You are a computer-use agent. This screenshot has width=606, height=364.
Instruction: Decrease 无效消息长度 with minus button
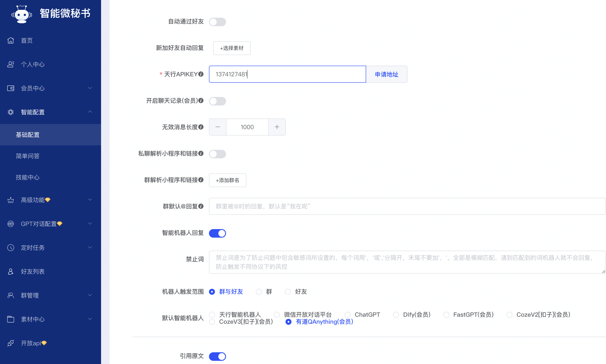(218, 127)
